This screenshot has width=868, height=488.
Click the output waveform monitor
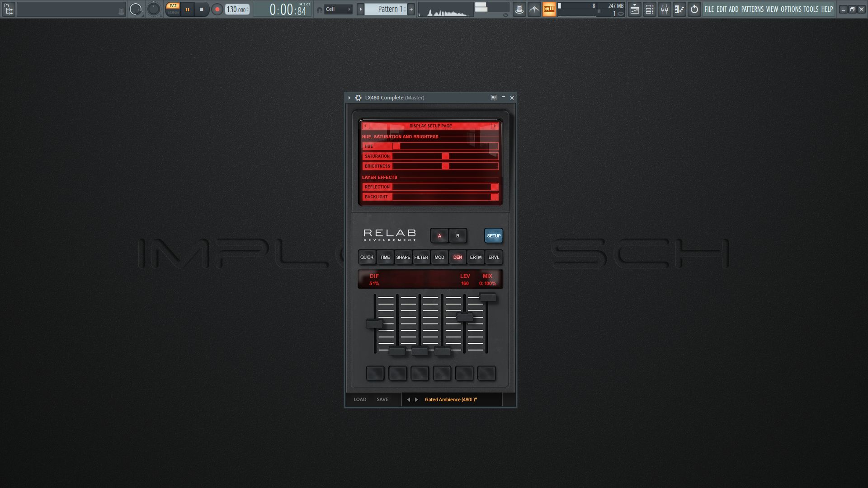coord(445,9)
